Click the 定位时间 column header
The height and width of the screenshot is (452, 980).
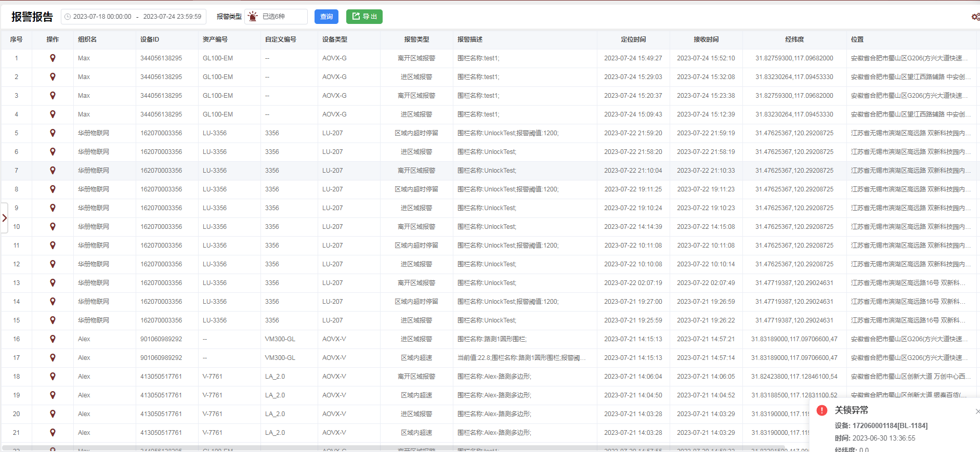point(633,40)
